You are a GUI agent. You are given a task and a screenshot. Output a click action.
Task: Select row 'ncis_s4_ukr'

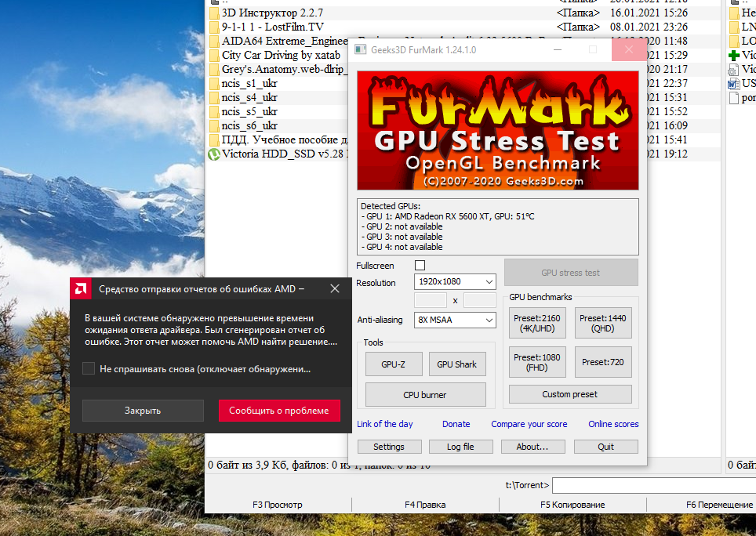point(278,98)
